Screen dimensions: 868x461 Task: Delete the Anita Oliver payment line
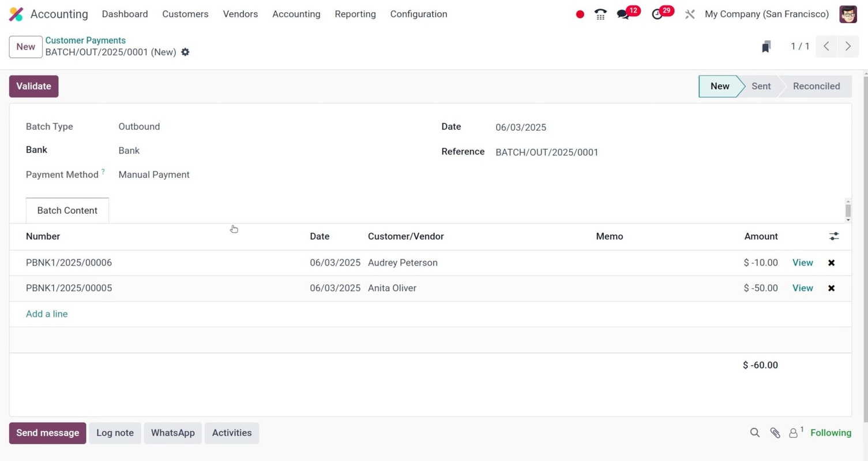831,288
